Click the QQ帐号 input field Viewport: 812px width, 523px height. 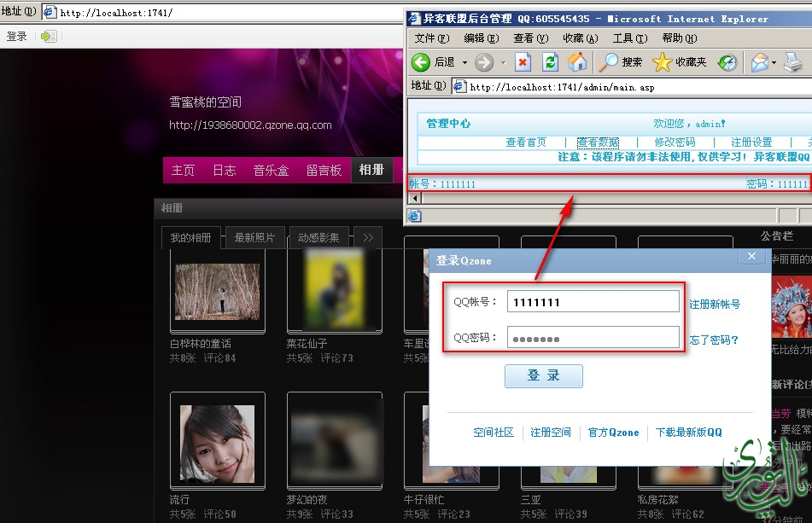[x=593, y=301]
